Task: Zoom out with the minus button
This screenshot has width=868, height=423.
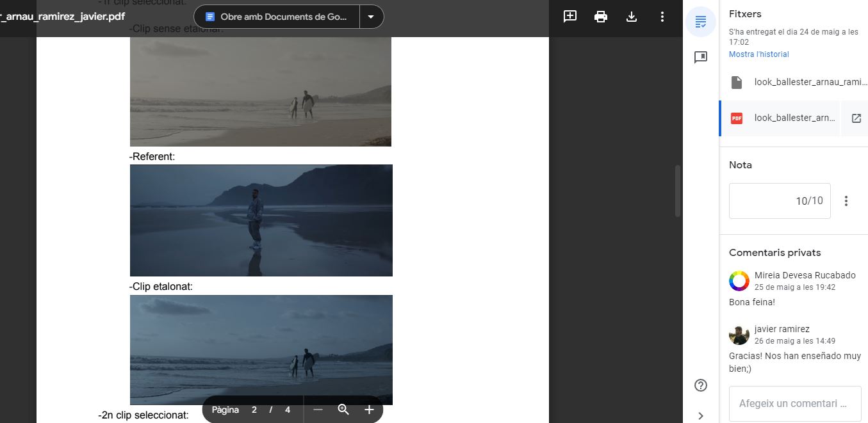Action: (x=318, y=410)
